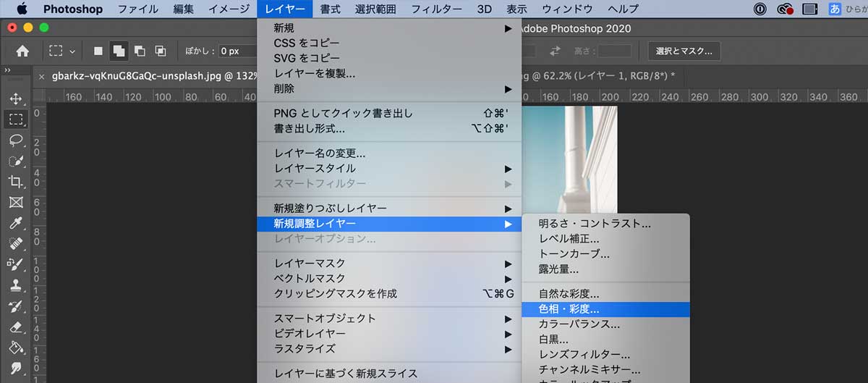Choose 白黒... adjustment
Viewport: 868px width, 383px height.
coord(606,340)
